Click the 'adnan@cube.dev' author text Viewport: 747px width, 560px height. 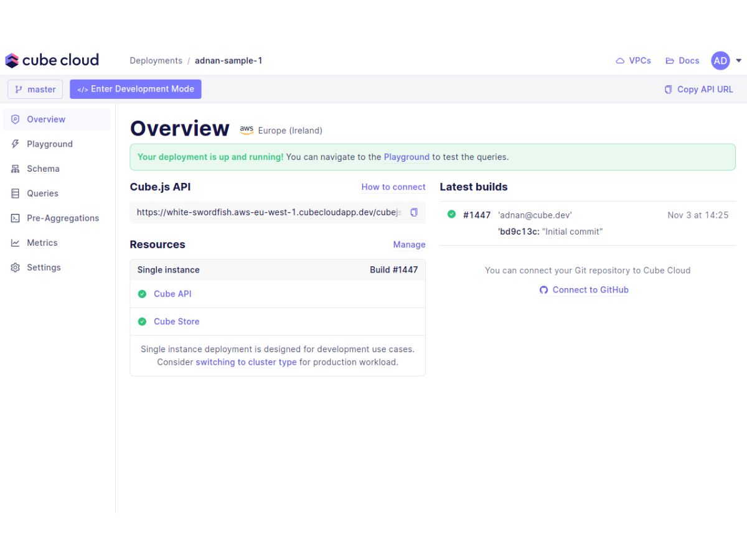(535, 215)
